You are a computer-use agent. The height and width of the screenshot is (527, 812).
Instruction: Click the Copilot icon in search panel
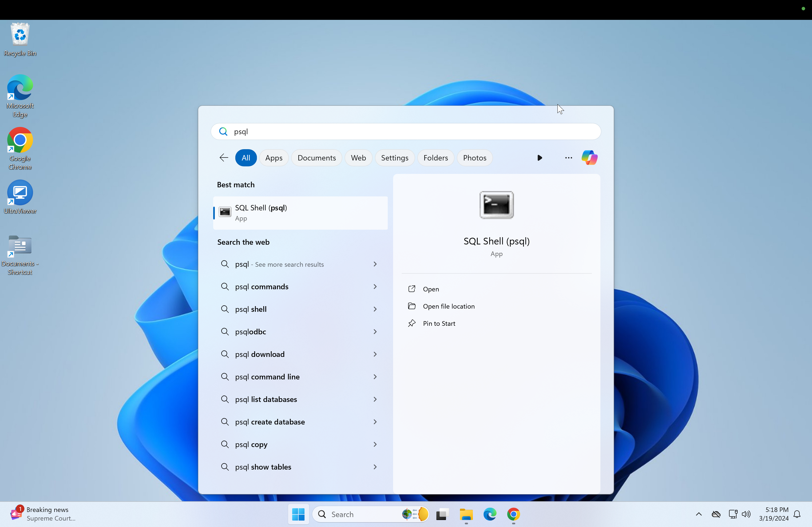pyautogui.click(x=589, y=158)
